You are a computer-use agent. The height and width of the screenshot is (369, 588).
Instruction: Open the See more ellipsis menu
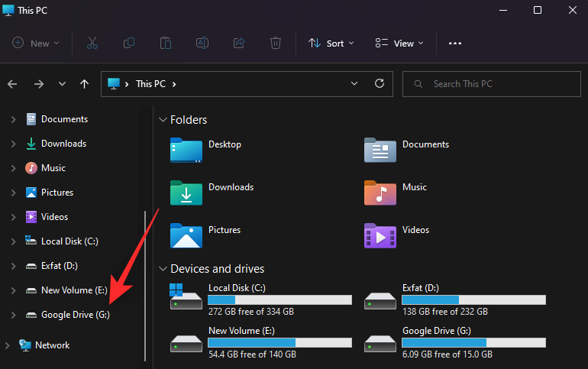point(455,44)
